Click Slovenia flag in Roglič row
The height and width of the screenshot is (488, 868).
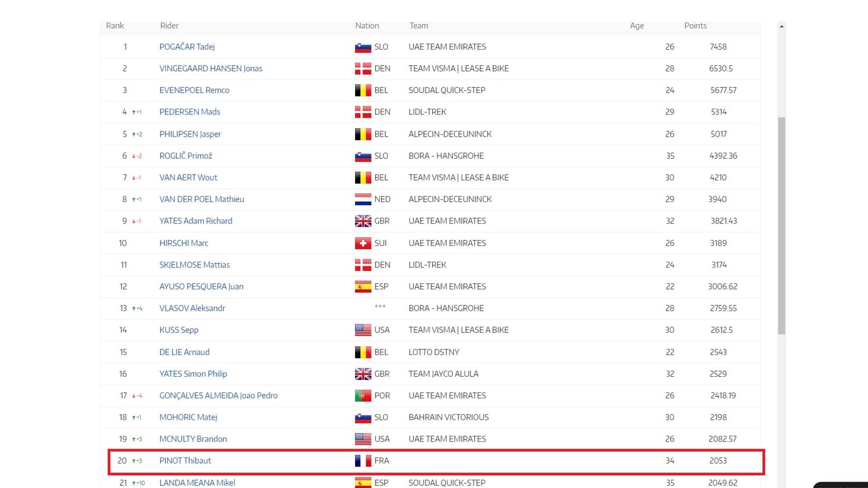363,156
